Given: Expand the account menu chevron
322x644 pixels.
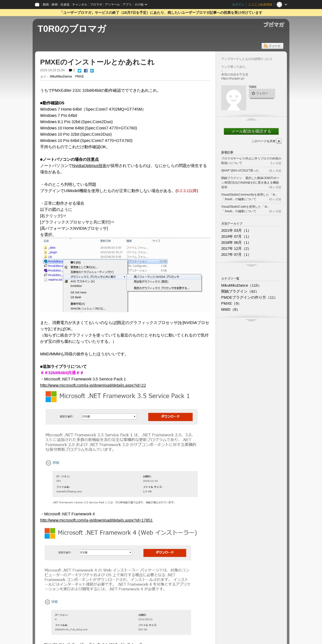Looking at the screenshot, I should click(286, 5).
